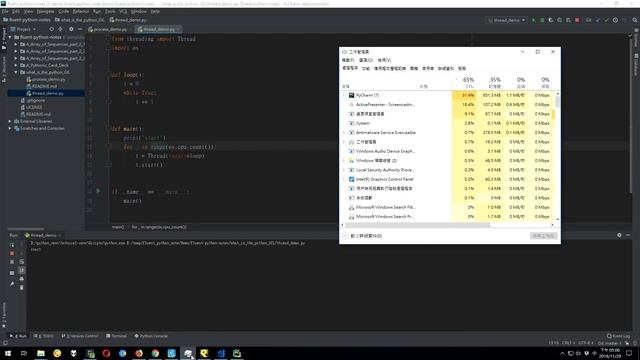Image resolution: width=640 pixels, height=360 pixels.
Task: Click the print icon in Run panel
Action: 22,279
